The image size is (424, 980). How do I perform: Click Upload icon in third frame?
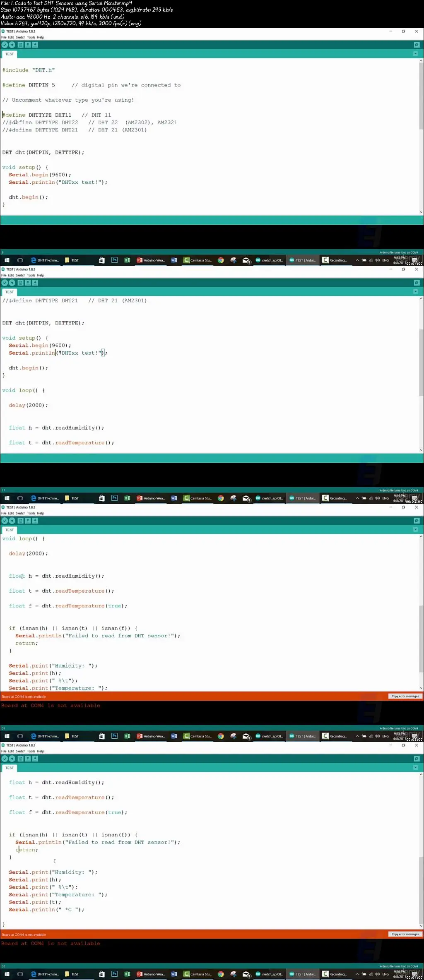tap(12, 521)
